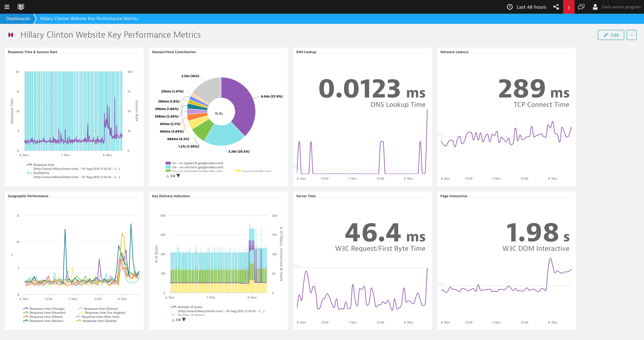Open the Last 48 hours timeframe selector
The image size is (644, 340).
click(x=531, y=7)
